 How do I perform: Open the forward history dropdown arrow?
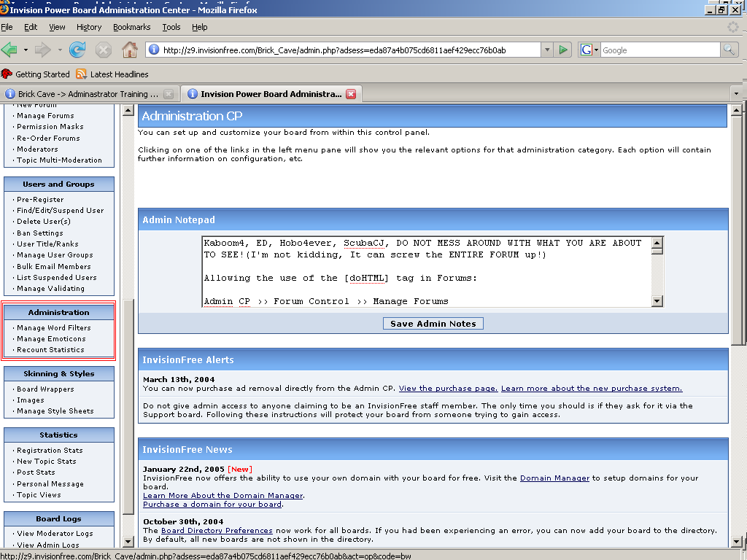pos(60,50)
